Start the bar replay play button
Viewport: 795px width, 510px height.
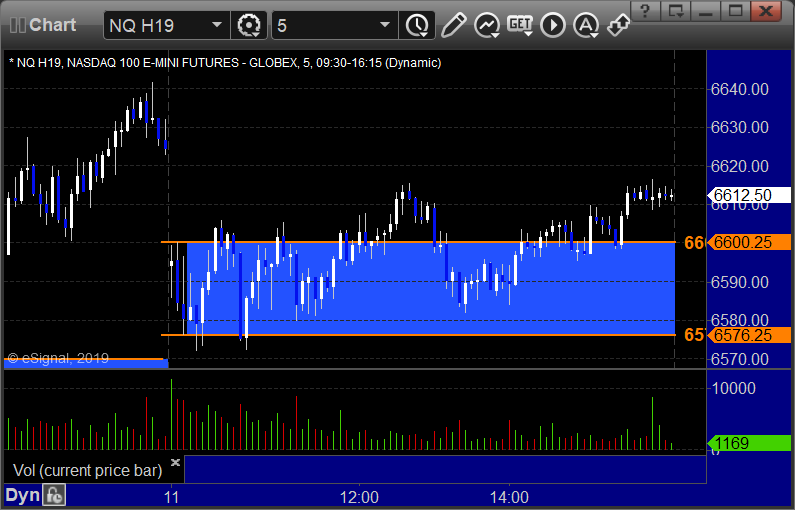point(553,25)
